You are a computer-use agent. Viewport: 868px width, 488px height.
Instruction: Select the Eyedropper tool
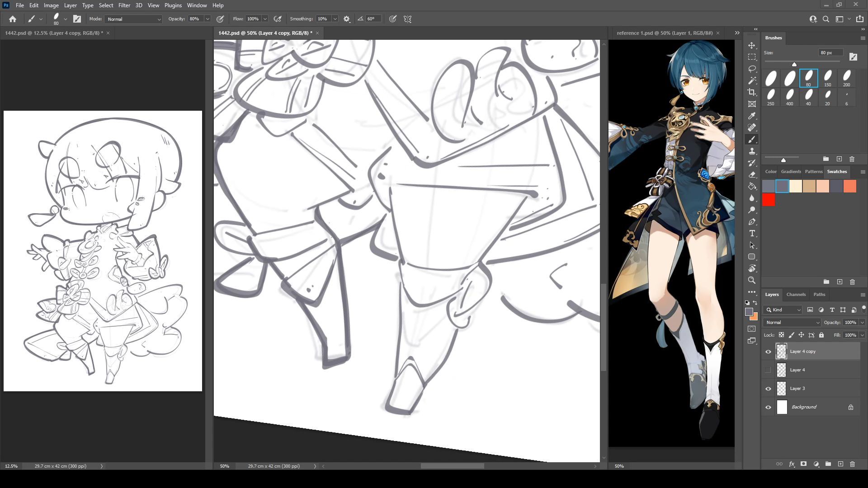[752, 116]
